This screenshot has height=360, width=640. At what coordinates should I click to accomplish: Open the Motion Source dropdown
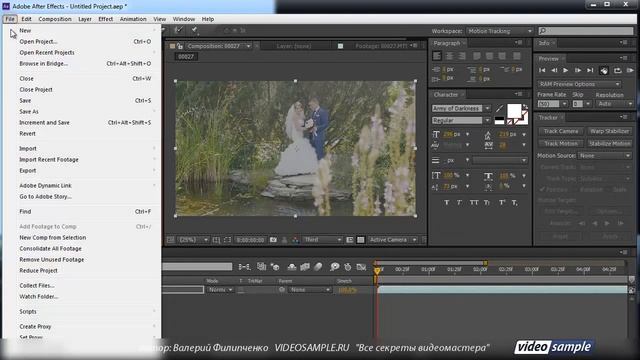tap(604, 156)
